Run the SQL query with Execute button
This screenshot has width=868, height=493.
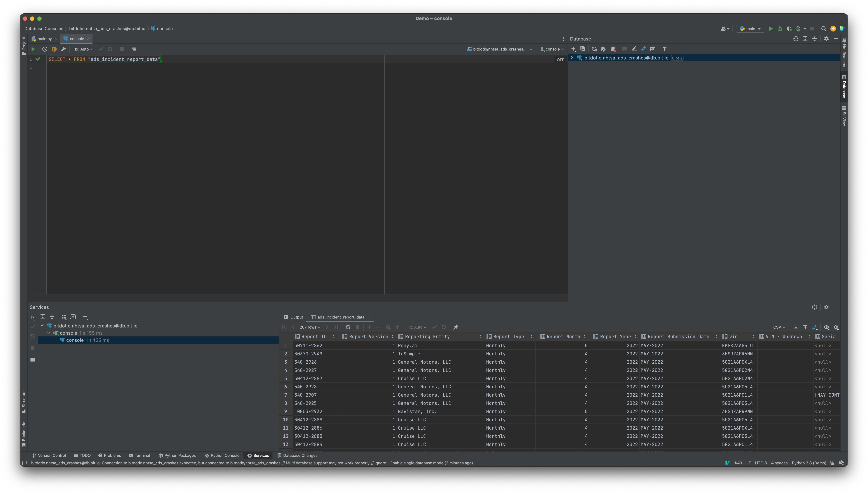click(x=33, y=49)
